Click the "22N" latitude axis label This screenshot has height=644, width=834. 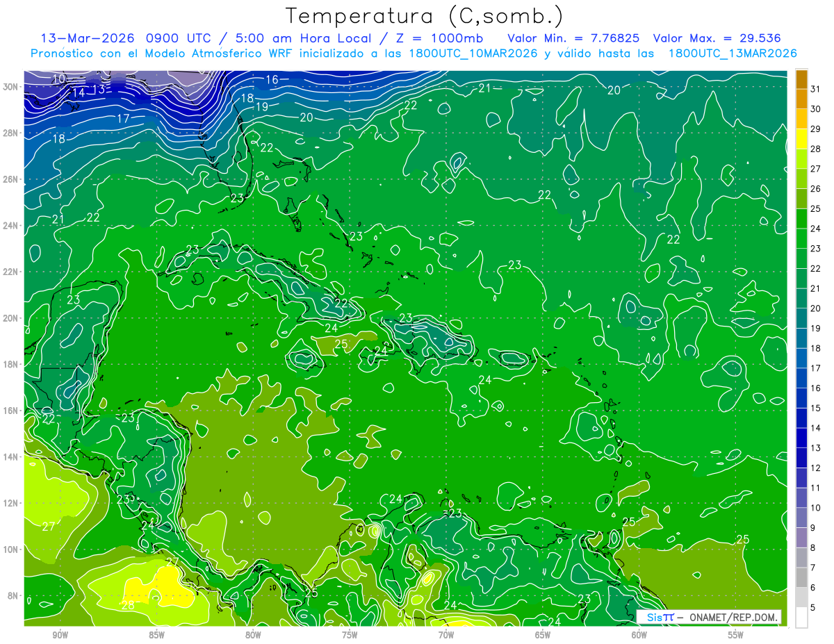(10, 272)
